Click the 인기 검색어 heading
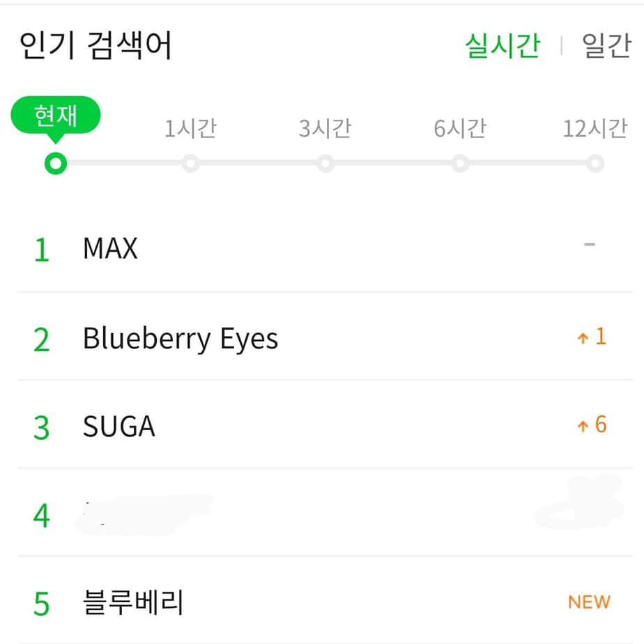The width and height of the screenshot is (644, 644). pos(96,46)
